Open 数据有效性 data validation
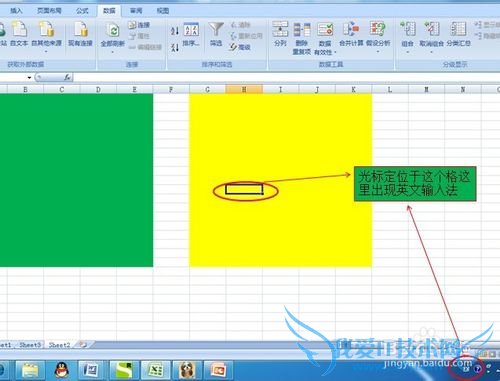Viewport: 500px width, 381px height. (x=325, y=38)
